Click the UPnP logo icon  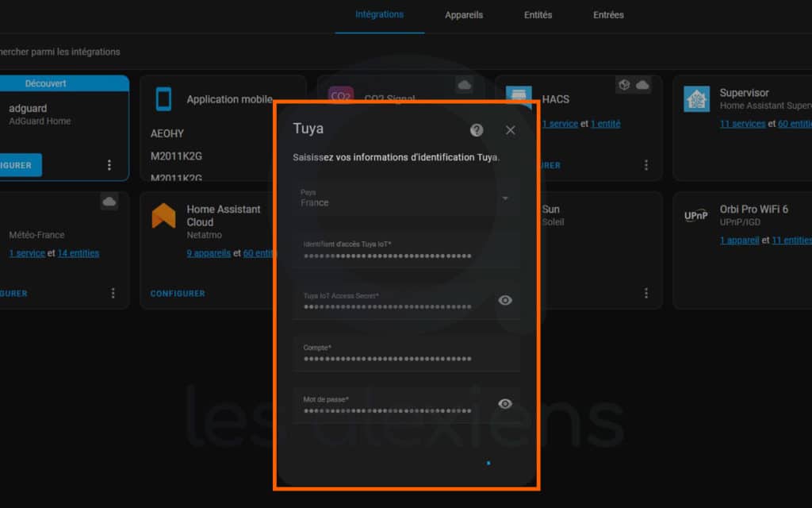tap(696, 216)
